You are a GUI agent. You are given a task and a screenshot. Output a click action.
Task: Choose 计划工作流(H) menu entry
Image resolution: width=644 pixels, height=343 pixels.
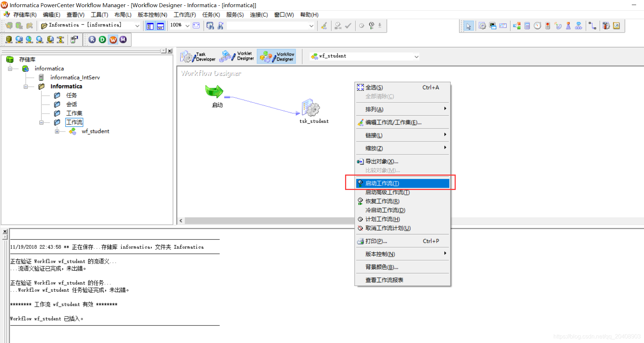pyautogui.click(x=403, y=219)
